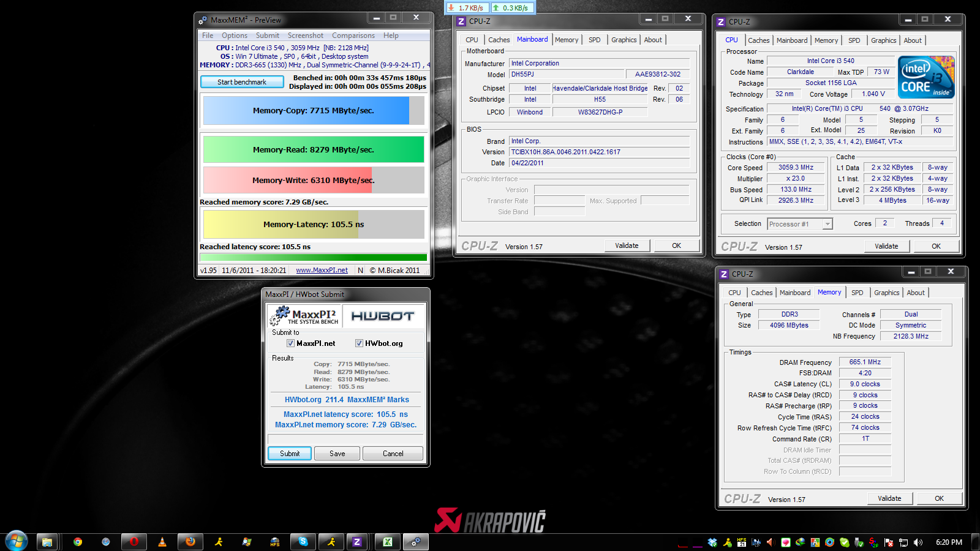The image size is (980, 551).
Task: Click the BIOS Version TCIBX10H field
Action: (x=600, y=152)
